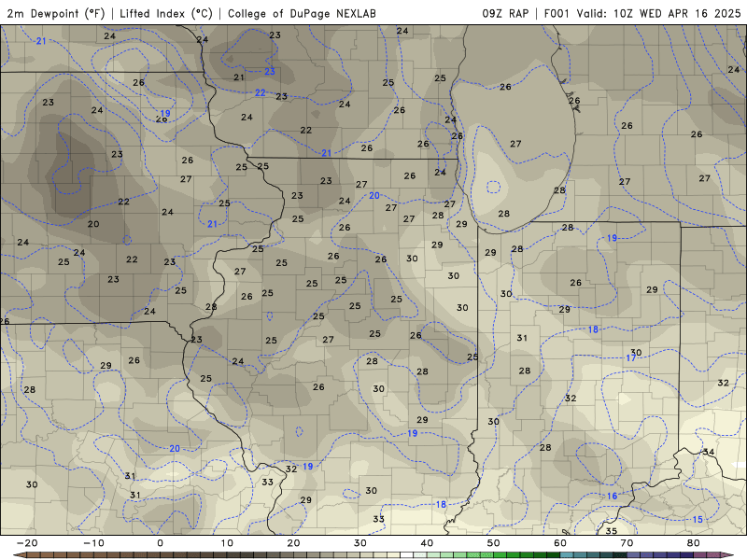Click the black dewpoint value 20 on the map
The height and width of the screenshot is (560, 747).
tap(93, 224)
